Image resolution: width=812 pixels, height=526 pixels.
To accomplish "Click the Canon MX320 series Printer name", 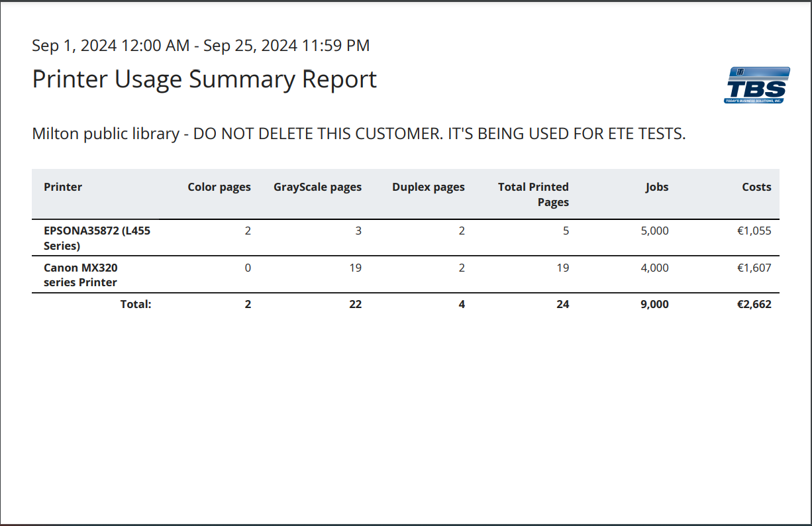I will pos(80,275).
